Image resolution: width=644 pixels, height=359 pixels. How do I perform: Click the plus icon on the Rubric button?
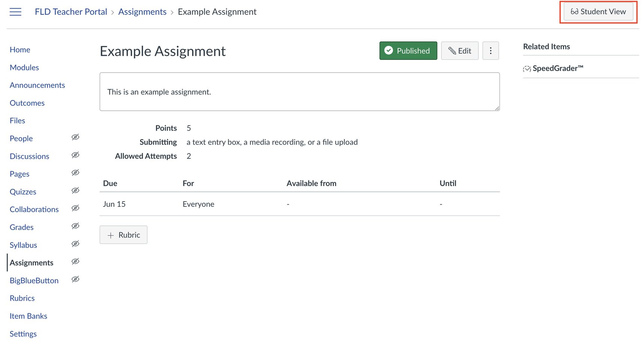click(x=110, y=235)
